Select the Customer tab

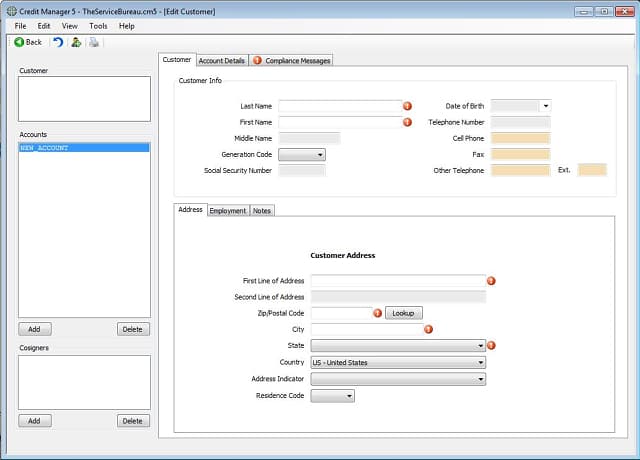coord(177,60)
